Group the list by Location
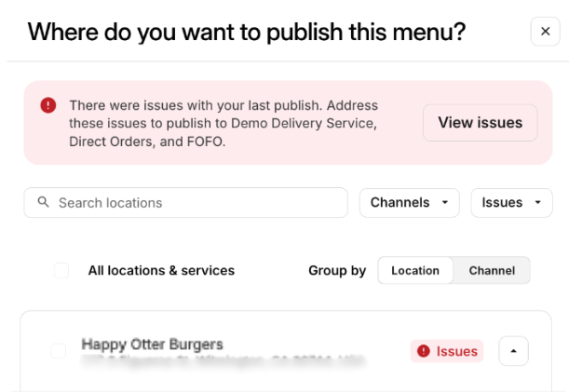Viewport: 569px width, 392px height. 415,271
